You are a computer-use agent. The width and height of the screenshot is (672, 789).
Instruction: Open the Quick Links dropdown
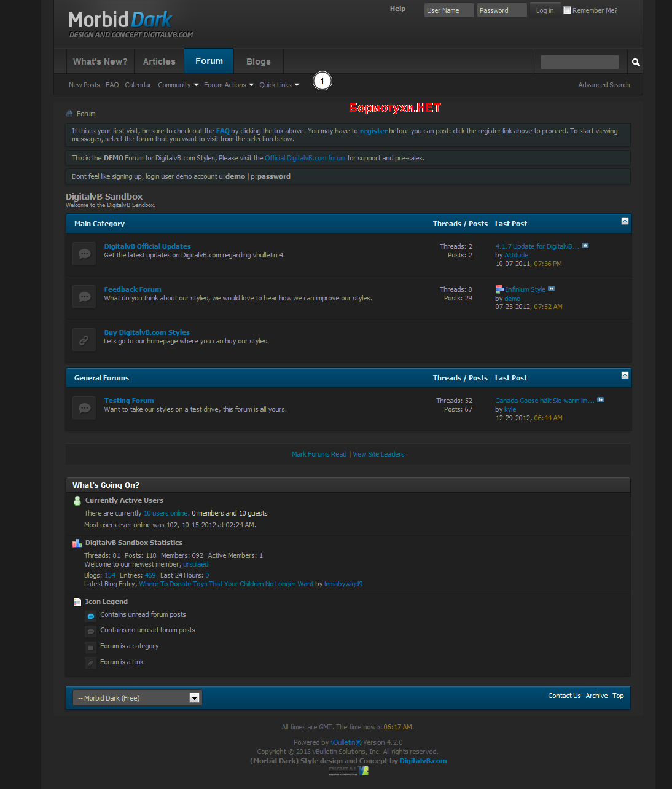[x=279, y=85]
